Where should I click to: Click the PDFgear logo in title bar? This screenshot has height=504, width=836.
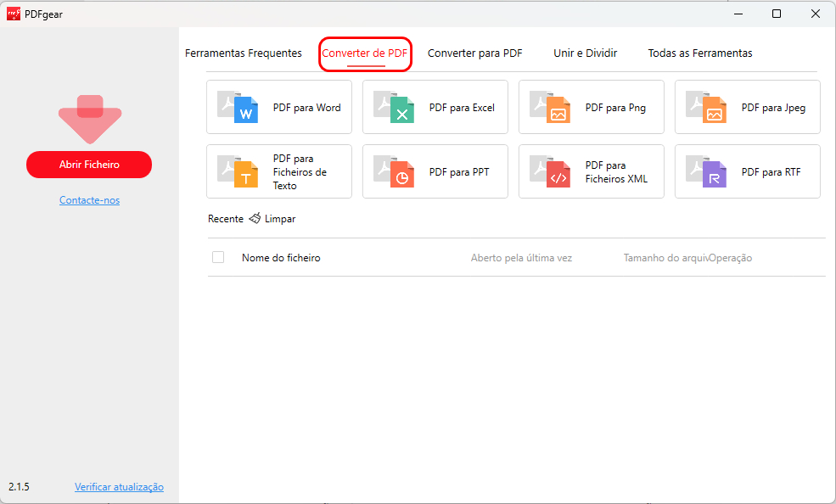tap(13, 14)
